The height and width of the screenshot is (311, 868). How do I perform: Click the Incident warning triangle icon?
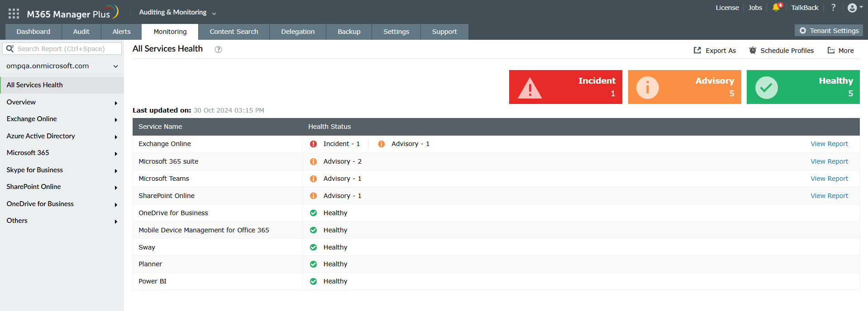click(x=529, y=88)
